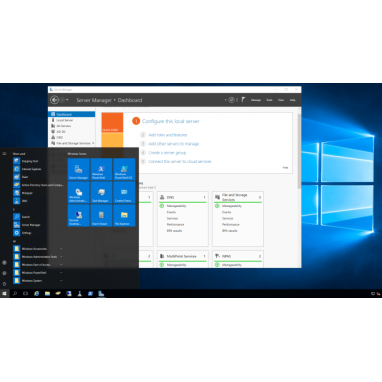Image resolution: width=382 pixels, height=382 pixels.
Task: Click the power icon in start menu
Action: (4, 284)
